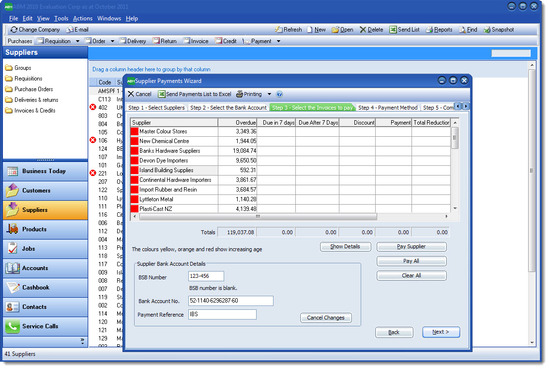Open the View menu

[x=43, y=19]
